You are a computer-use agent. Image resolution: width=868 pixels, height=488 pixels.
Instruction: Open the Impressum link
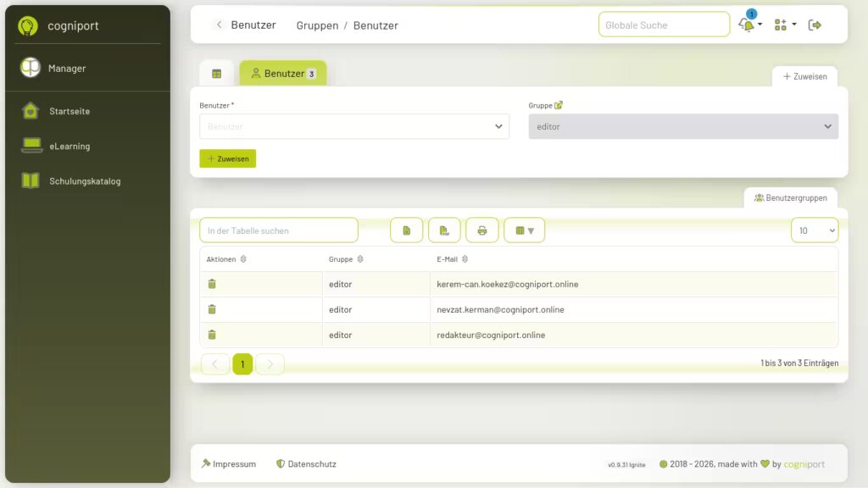pyautogui.click(x=229, y=463)
